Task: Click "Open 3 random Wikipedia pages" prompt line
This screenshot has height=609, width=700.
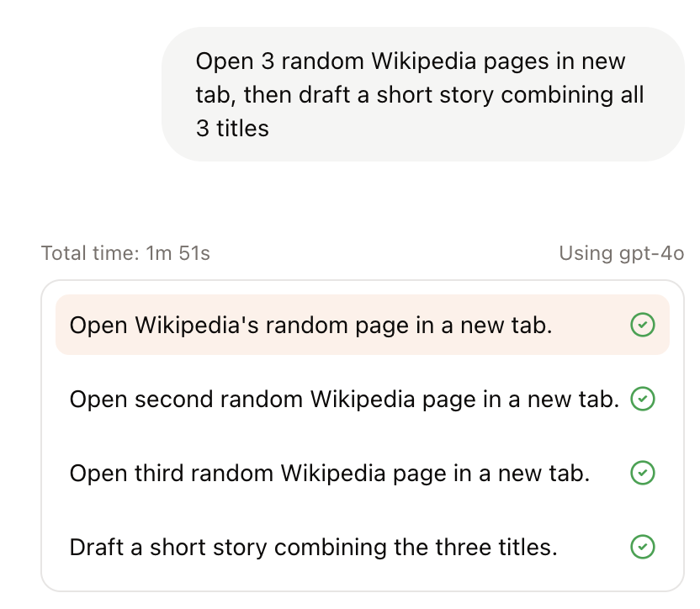Action: (411, 61)
